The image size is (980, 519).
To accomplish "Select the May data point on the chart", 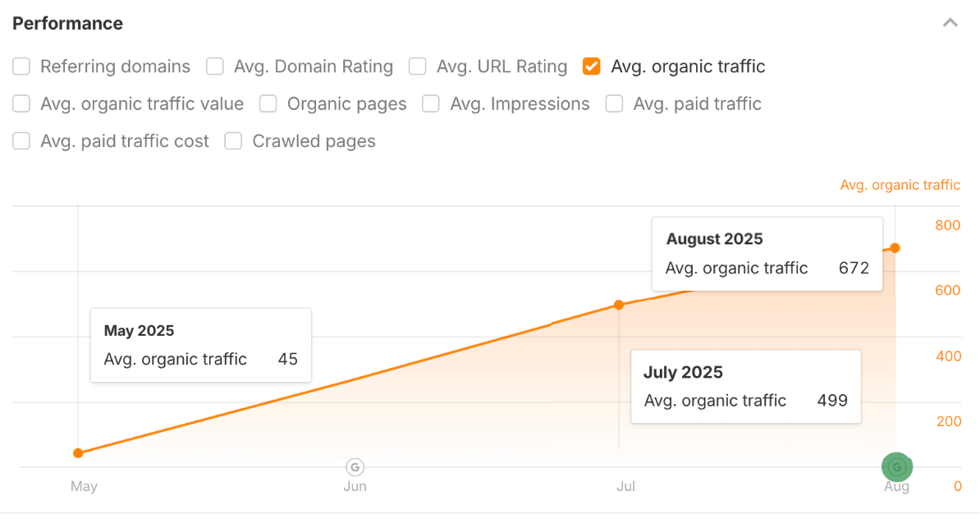I will coord(77,452).
